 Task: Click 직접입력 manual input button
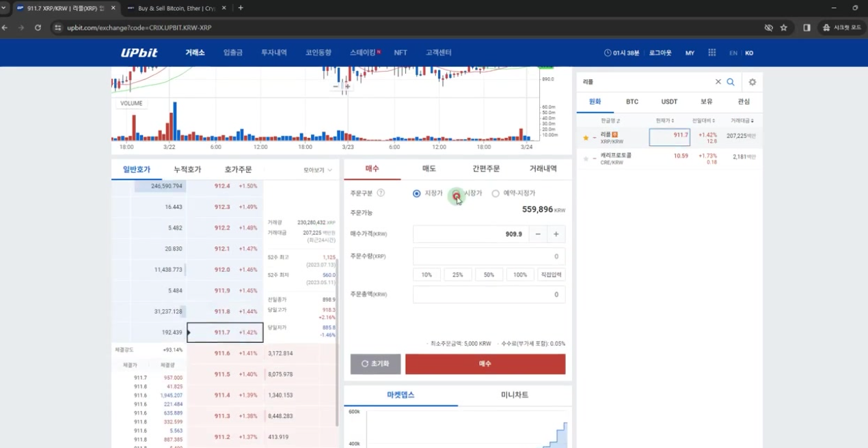(x=552, y=275)
